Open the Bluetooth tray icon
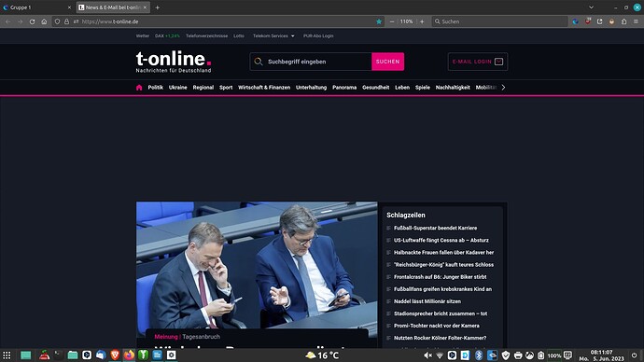This screenshot has height=362, width=644. [x=479, y=355]
